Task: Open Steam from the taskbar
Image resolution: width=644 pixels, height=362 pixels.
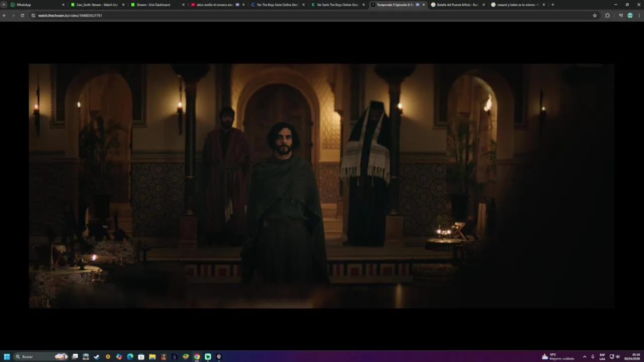Action: pyautogui.click(x=97, y=356)
